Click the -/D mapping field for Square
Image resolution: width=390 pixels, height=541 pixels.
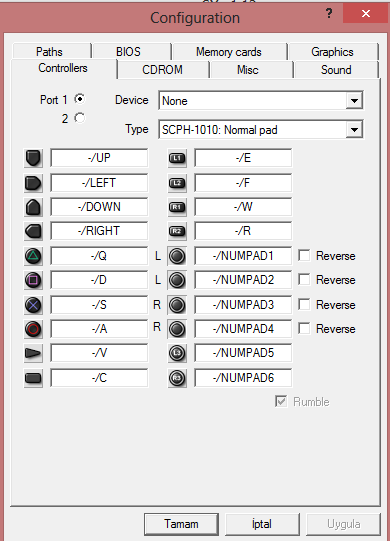[99, 280]
